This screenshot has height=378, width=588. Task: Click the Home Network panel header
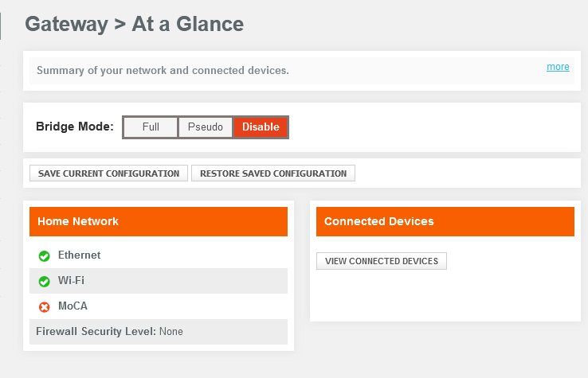pos(159,221)
